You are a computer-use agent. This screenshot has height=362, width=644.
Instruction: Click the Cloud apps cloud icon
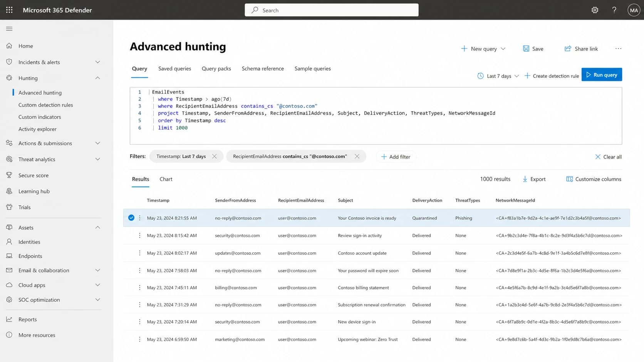coord(9,285)
